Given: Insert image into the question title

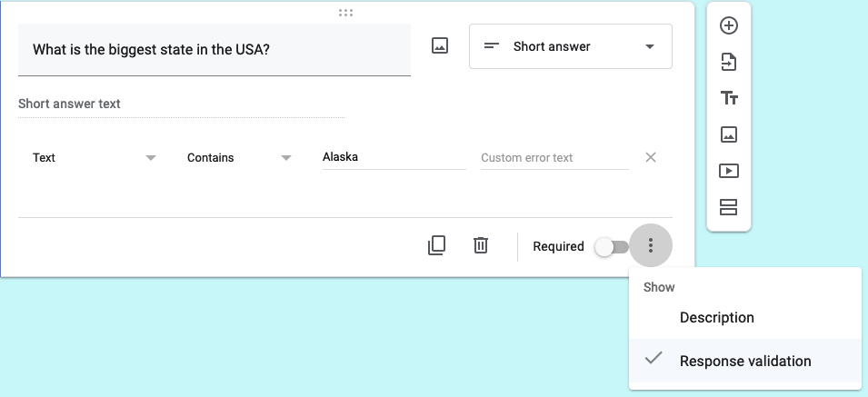Looking at the screenshot, I should (440, 46).
